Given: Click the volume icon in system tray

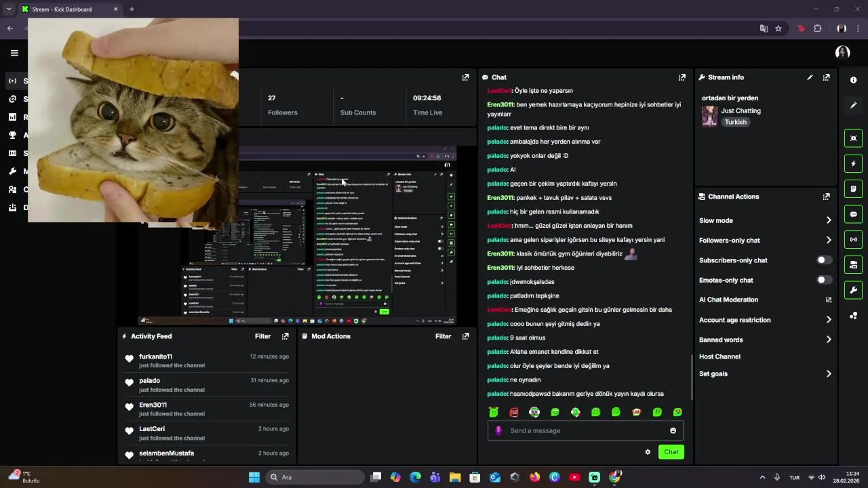Looking at the screenshot, I should [821, 477].
